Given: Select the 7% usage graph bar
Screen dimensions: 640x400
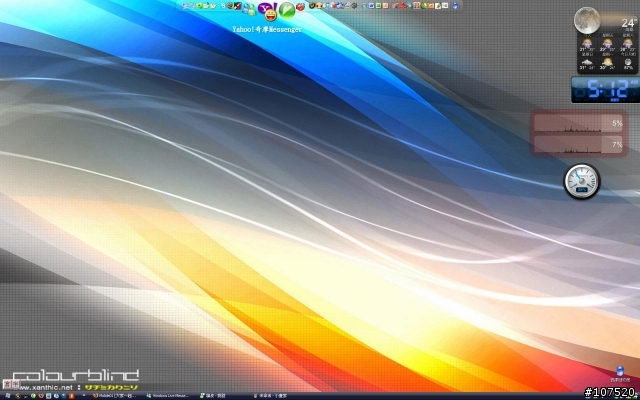Looking at the screenshot, I should click(578, 145).
